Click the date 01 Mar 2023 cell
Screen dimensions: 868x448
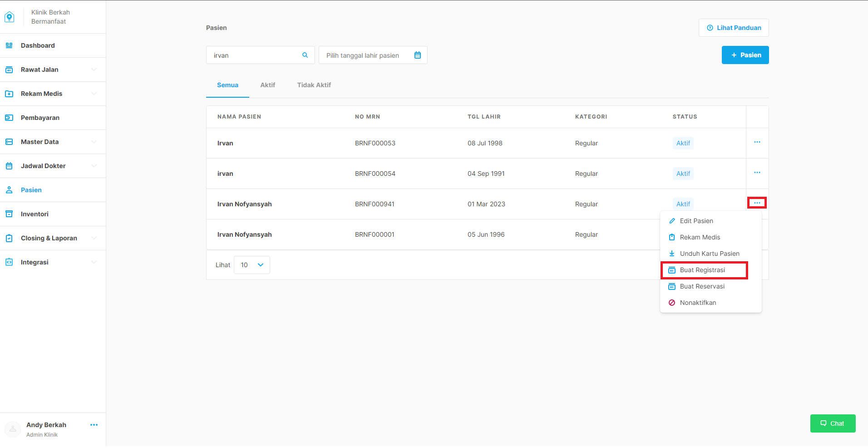coord(486,204)
